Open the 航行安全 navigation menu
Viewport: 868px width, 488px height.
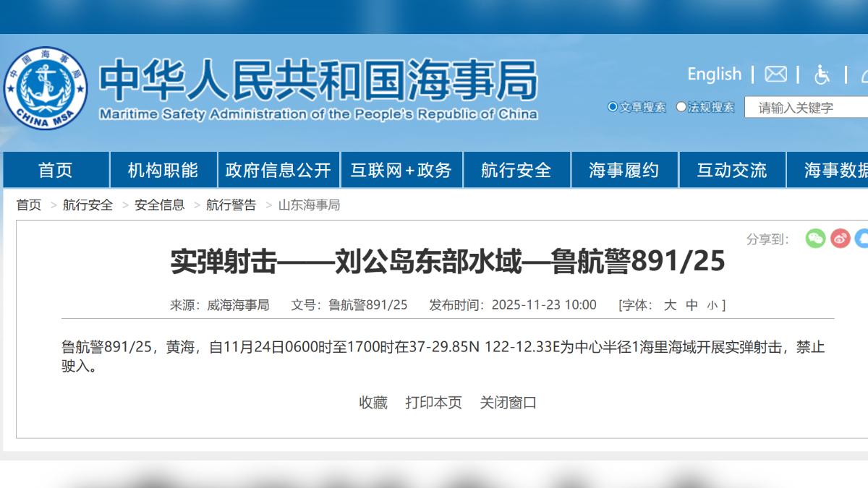pos(516,171)
